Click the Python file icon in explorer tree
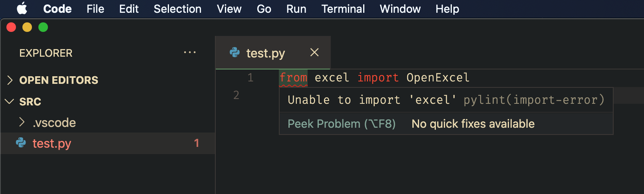This screenshot has width=644, height=194. click(21, 143)
